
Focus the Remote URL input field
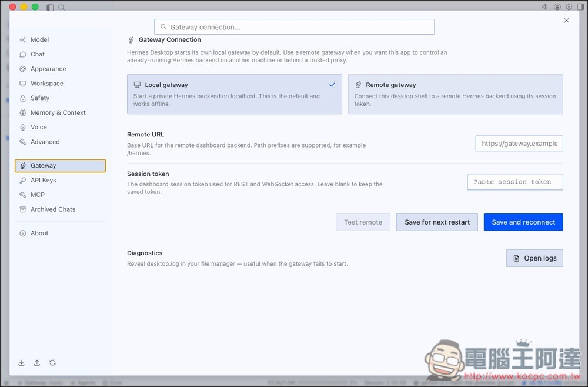point(519,144)
